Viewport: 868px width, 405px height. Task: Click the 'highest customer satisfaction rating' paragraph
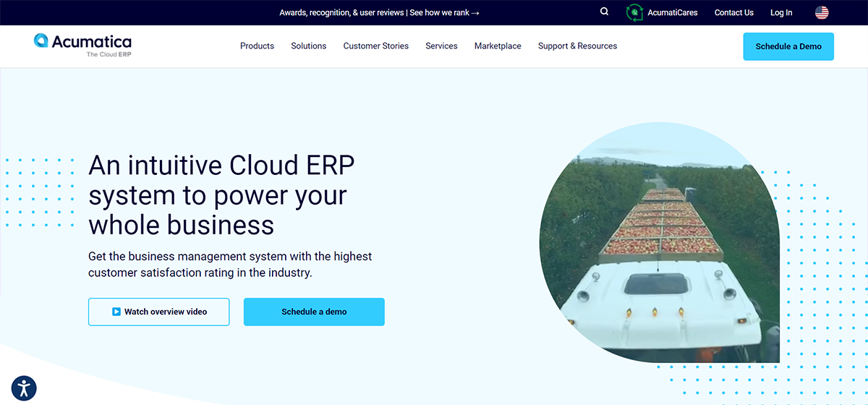pos(230,265)
